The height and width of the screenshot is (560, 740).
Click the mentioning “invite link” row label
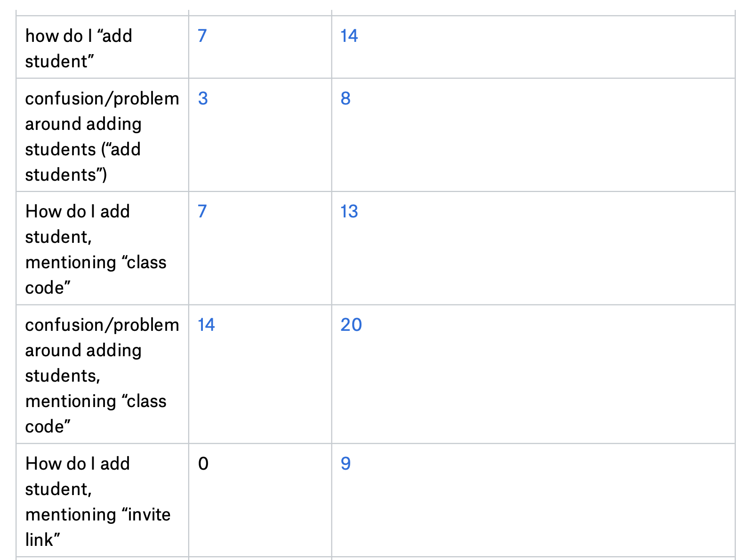(x=97, y=502)
